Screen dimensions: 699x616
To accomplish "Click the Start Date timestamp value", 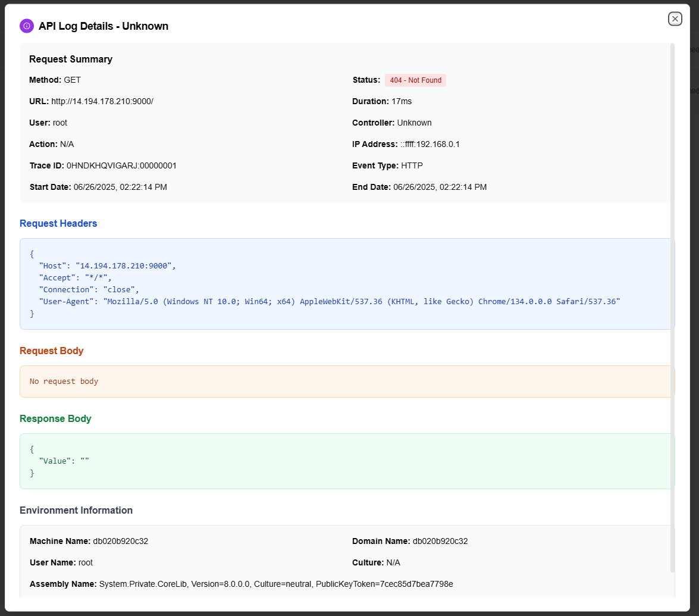I will (x=120, y=187).
